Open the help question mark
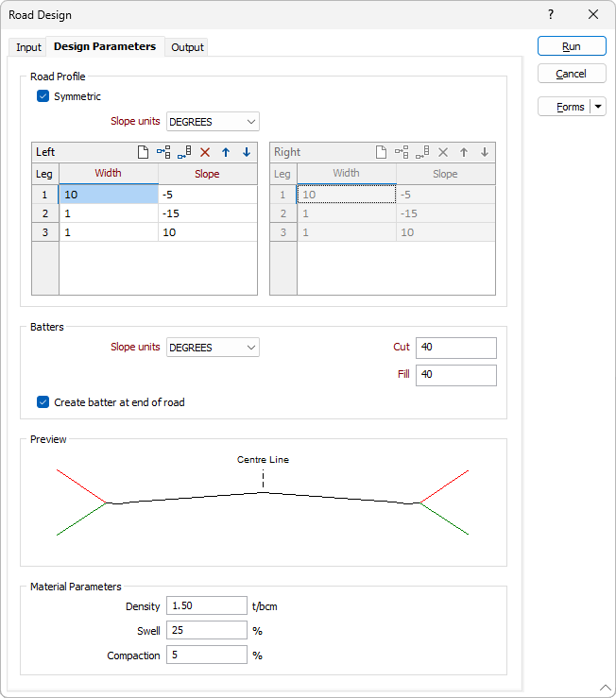The image size is (616, 698). click(x=551, y=15)
